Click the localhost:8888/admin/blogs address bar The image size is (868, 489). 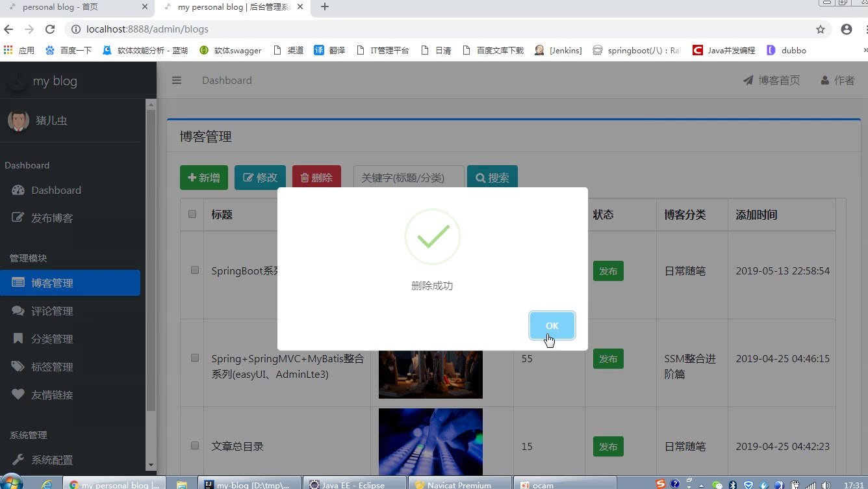click(x=442, y=29)
